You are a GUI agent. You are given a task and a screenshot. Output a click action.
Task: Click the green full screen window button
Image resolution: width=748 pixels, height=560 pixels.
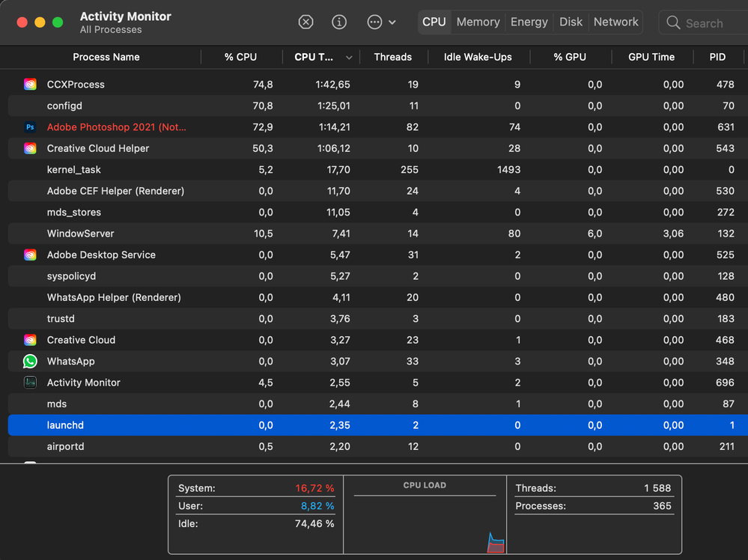58,22
